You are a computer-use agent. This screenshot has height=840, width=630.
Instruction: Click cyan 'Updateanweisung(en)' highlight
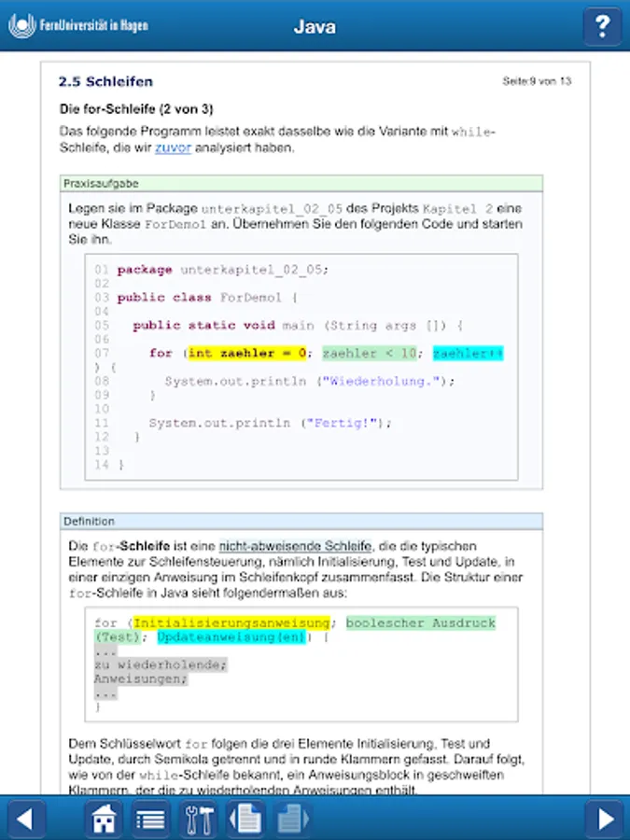pos(231,637)
